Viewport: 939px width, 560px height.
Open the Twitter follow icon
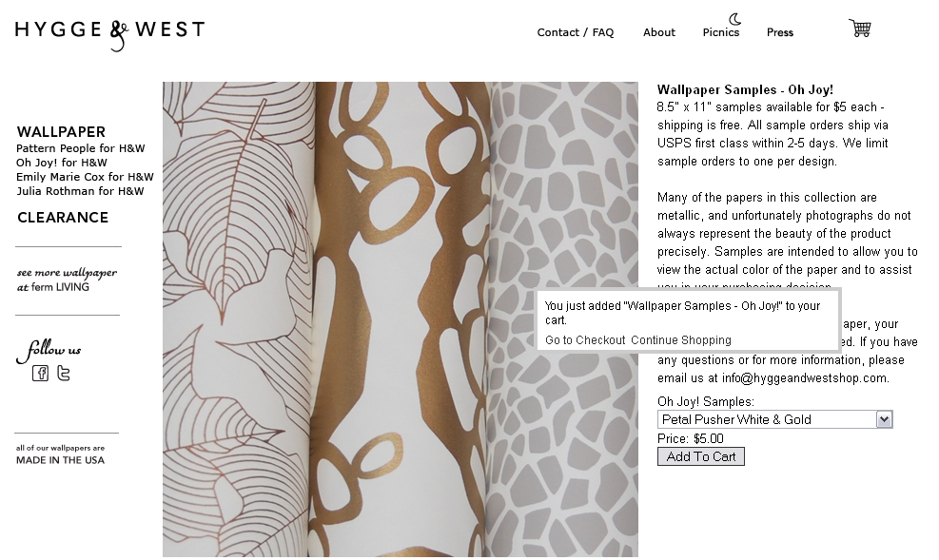pyautogui.click(x=64, y=374)
